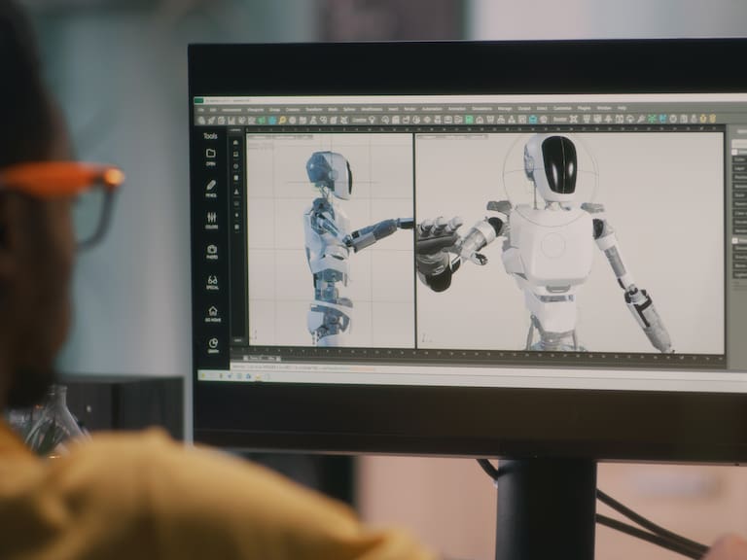This screenshot has height=560, width=747.
Task: Open the Mesh menu
Action: click(333, 110)
